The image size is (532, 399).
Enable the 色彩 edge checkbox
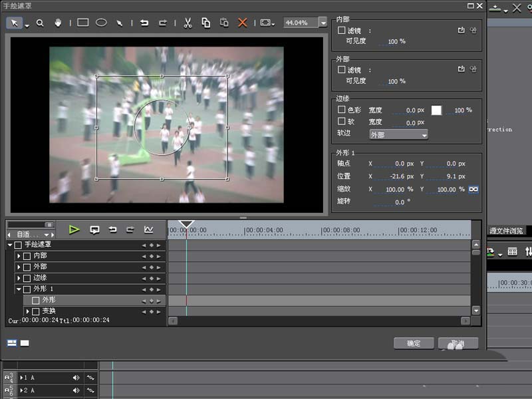(341, 110)
